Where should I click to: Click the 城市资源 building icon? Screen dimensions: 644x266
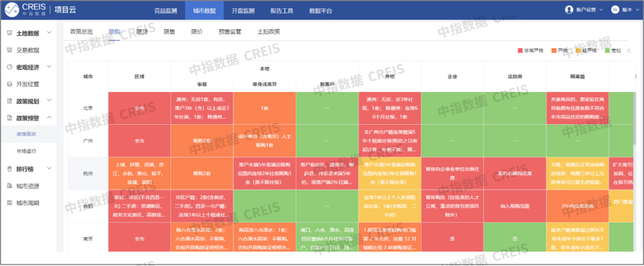pyautogui.click(x=10, y=186)
